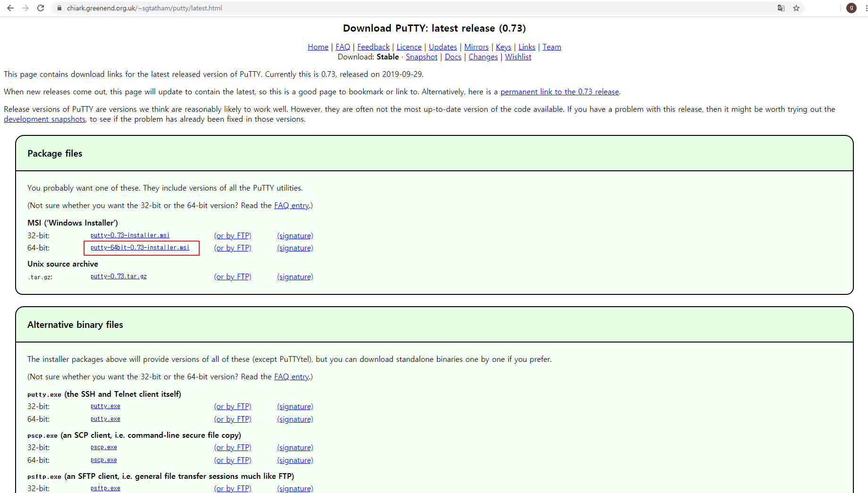
Task: Open the Licence link
Action: [409, 47]
